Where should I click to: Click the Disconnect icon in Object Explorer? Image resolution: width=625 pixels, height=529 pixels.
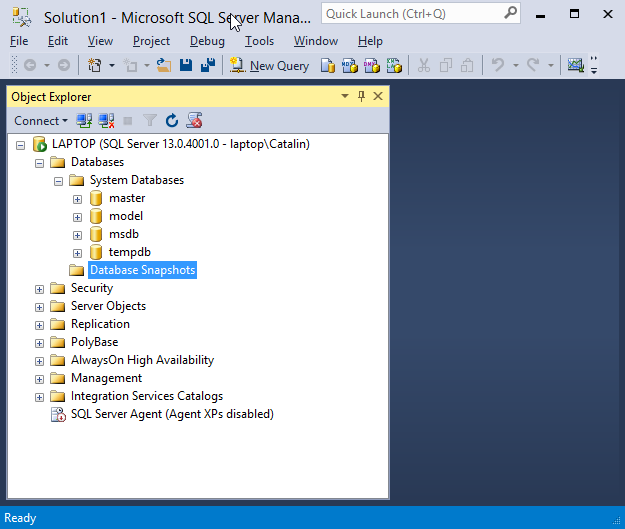pyautogui.click(x=106, y=120)
